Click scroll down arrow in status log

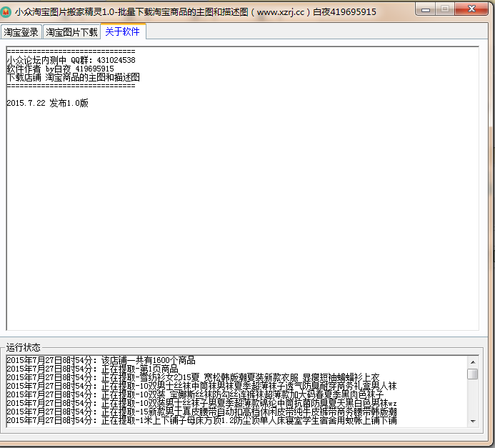473,421
